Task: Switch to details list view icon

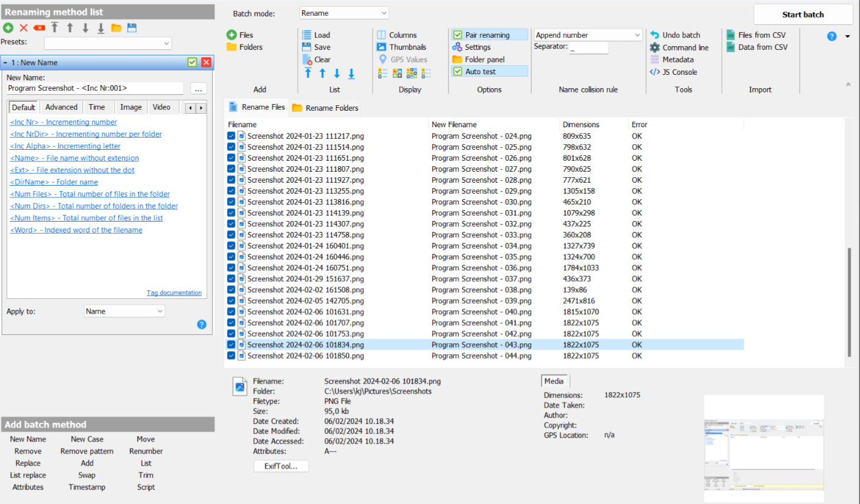Action: tap(383, 73)
